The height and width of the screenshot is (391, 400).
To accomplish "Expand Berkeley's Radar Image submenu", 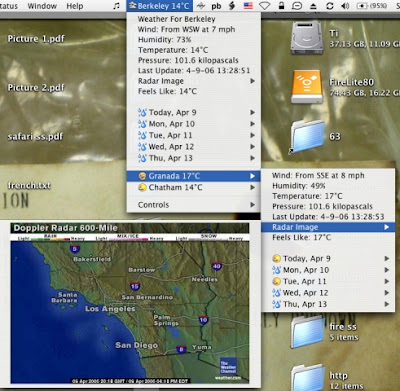I will point(193,81).
